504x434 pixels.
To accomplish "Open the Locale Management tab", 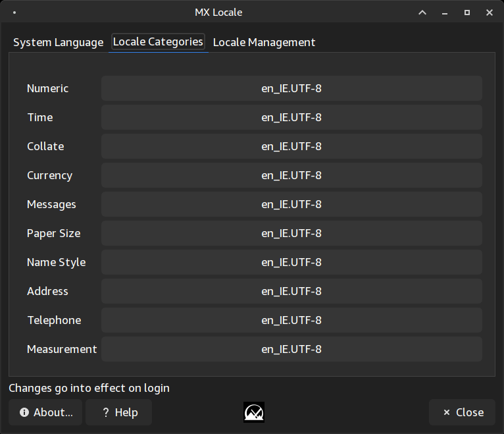I will pos(264,42).
